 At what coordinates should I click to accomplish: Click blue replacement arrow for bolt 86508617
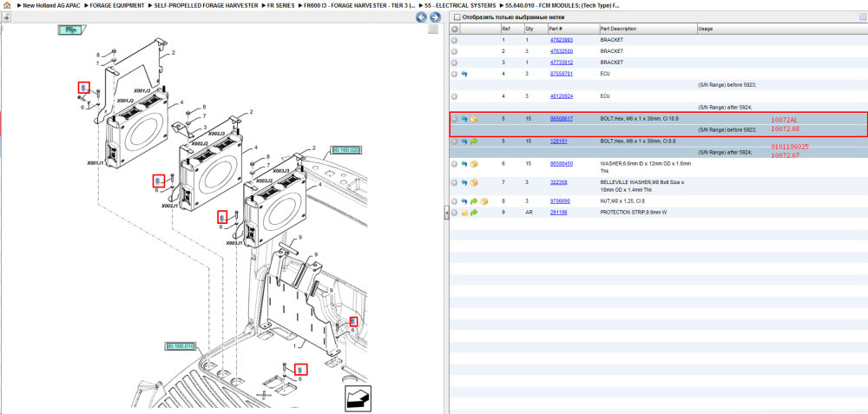point(464,119)
